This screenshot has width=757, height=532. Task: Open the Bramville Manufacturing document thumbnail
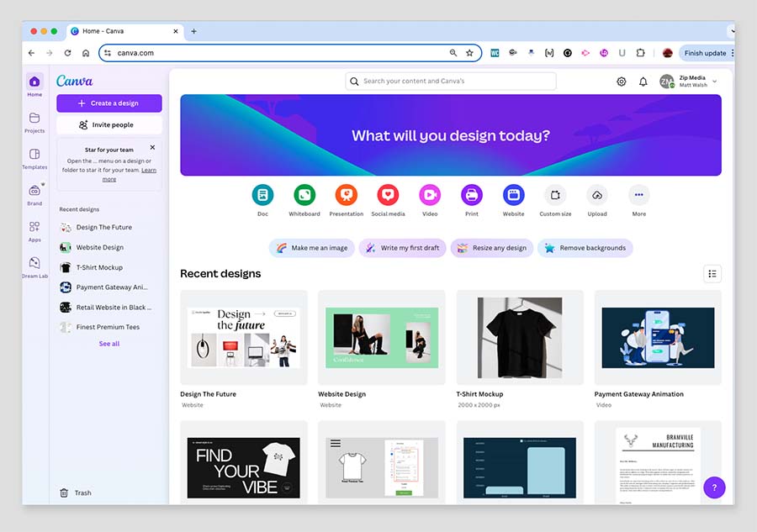coord(658,463)
